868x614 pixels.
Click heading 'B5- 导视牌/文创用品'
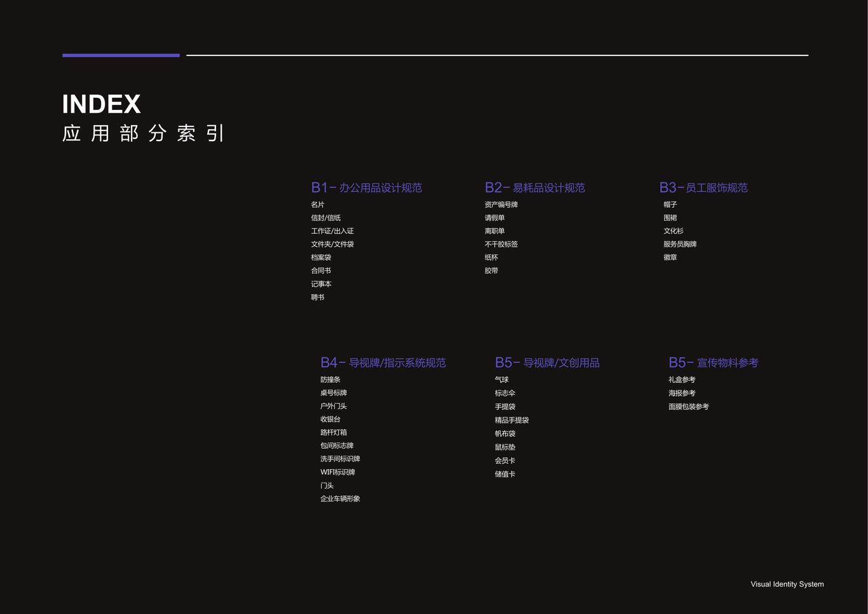(x=547, y=363)
